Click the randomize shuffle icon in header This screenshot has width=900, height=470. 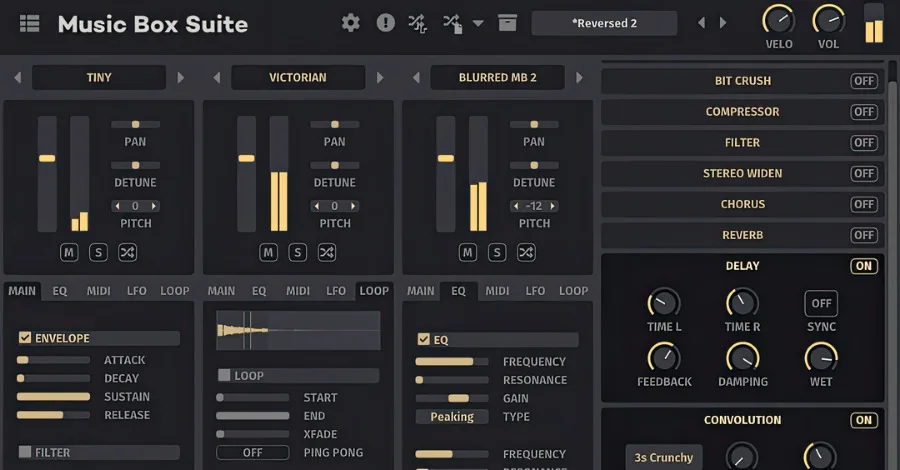pyautogui.click(x=417, y=24)
